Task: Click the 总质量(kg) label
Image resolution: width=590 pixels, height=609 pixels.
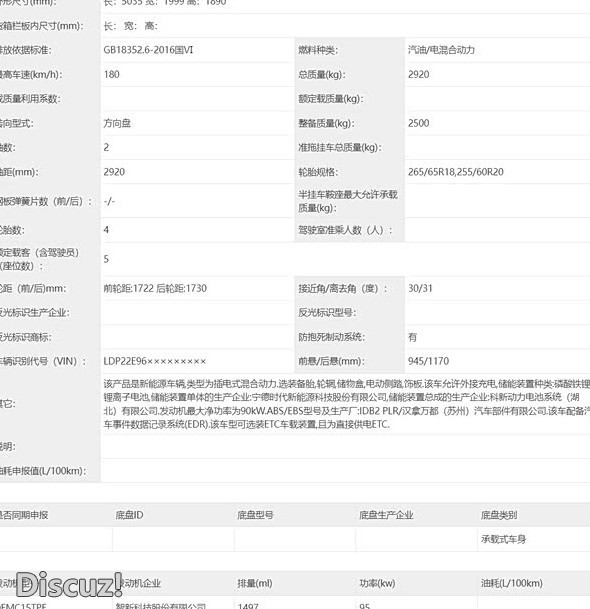Action: pos(322,74)
